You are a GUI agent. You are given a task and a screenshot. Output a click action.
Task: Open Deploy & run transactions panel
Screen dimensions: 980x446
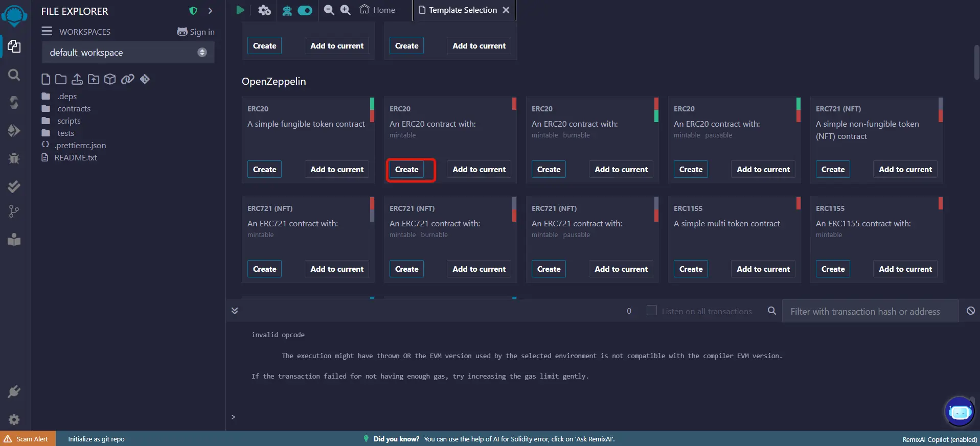tap(14, 130)
